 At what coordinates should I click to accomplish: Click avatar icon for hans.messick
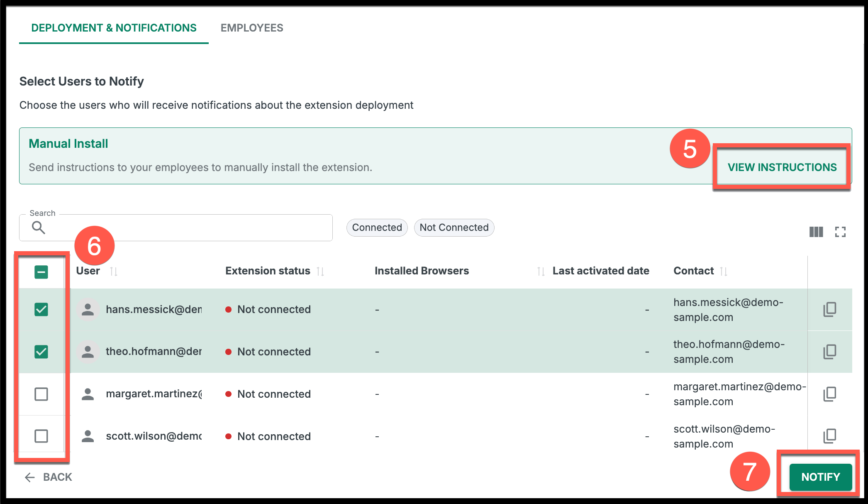tap(88, 310)
